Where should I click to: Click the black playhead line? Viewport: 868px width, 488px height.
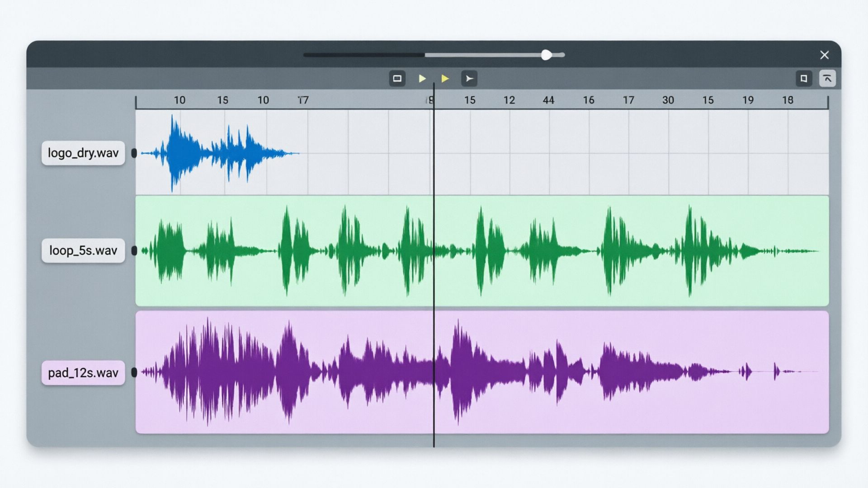tap(434, 266)
